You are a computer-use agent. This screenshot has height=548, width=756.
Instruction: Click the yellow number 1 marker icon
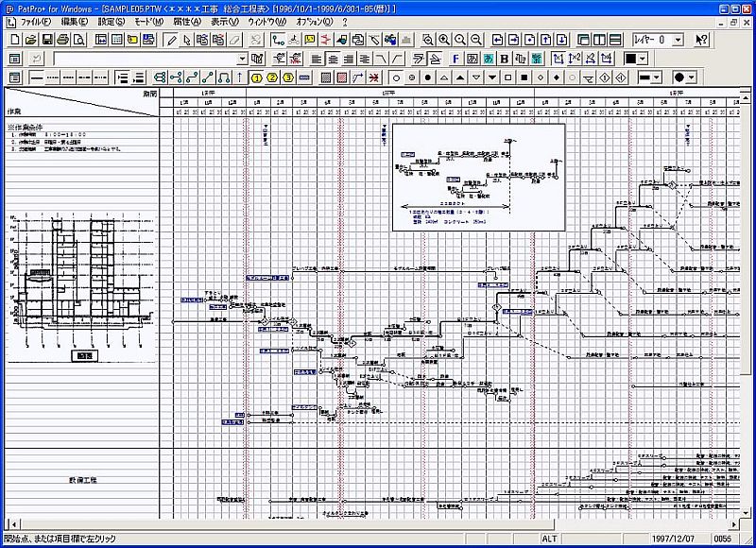[256, 77]
